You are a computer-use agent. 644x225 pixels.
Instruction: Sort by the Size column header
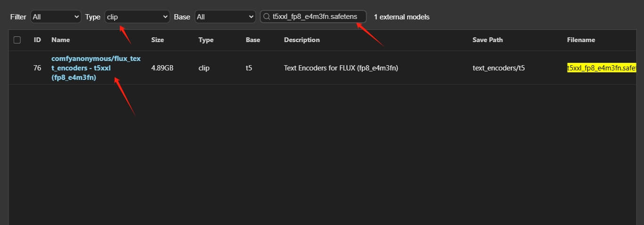158,40
